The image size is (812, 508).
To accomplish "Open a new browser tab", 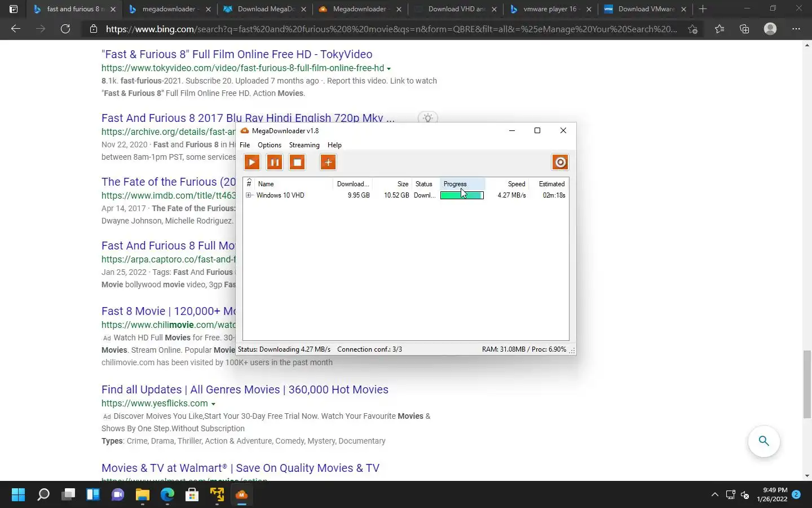I will 703,9.
